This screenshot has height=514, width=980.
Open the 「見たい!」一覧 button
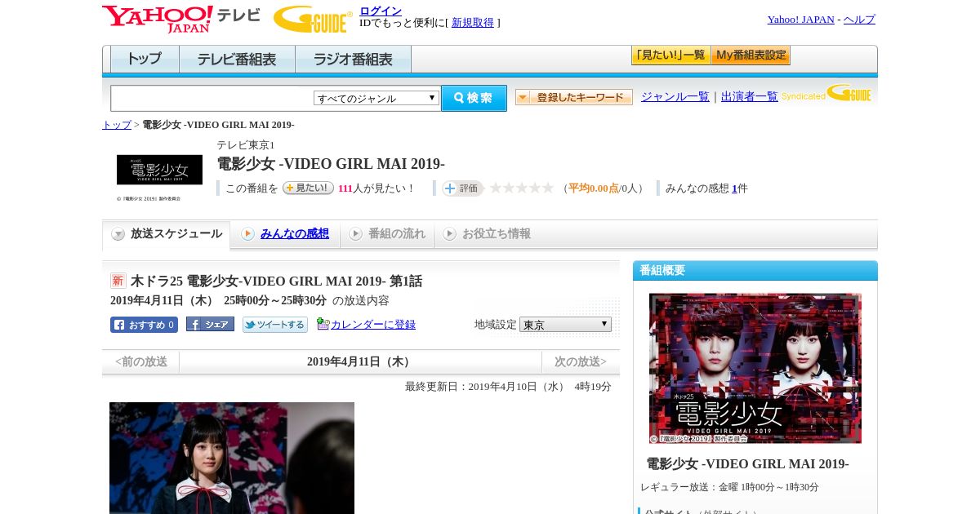[671, 55]
